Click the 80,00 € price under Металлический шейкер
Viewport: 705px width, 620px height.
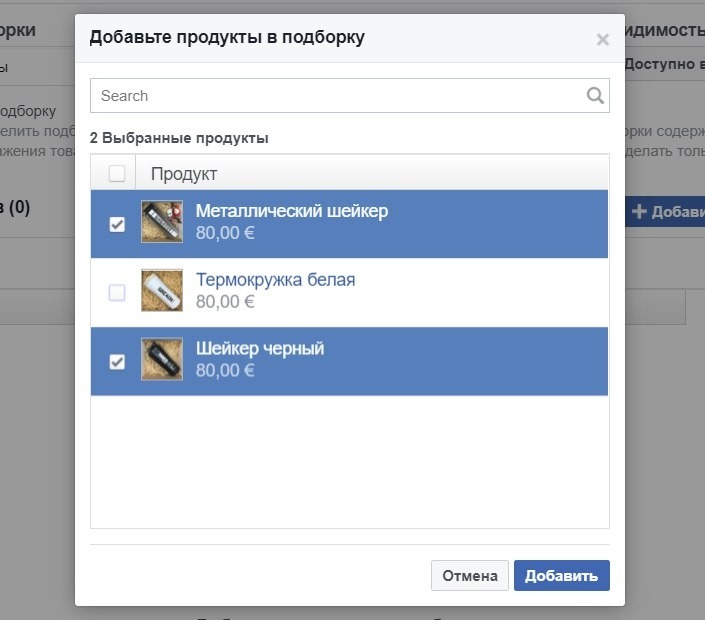(x=225, y=233)
